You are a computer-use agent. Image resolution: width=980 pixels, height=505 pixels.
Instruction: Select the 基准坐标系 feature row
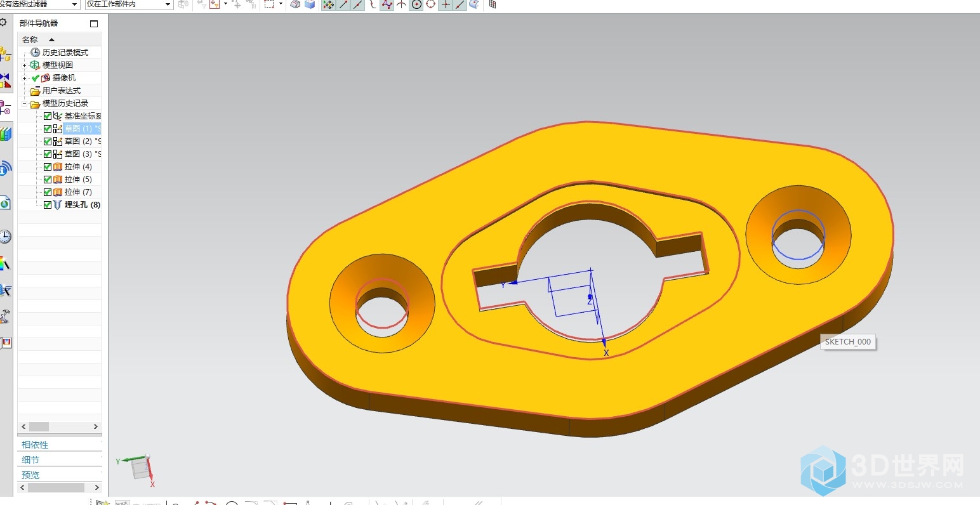pos(60,116)
